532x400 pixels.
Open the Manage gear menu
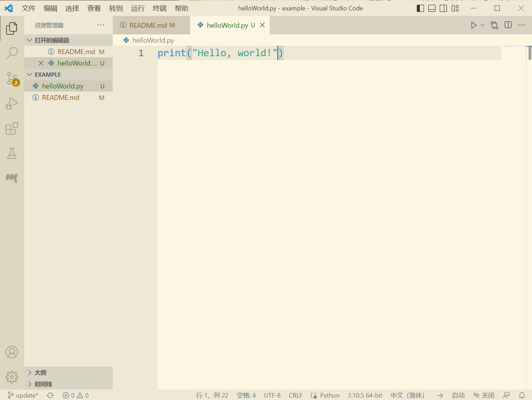(x=12, y=377)
